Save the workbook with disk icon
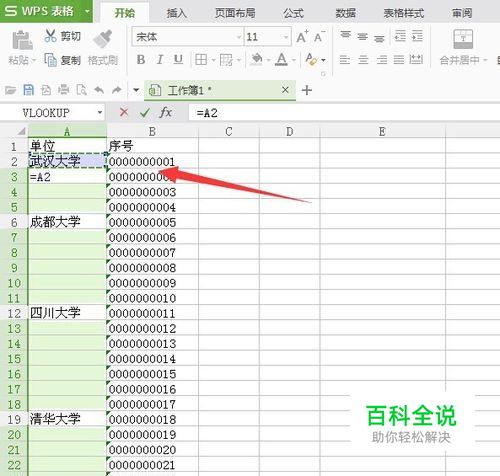The image size is (500, 476). [28, 90]
